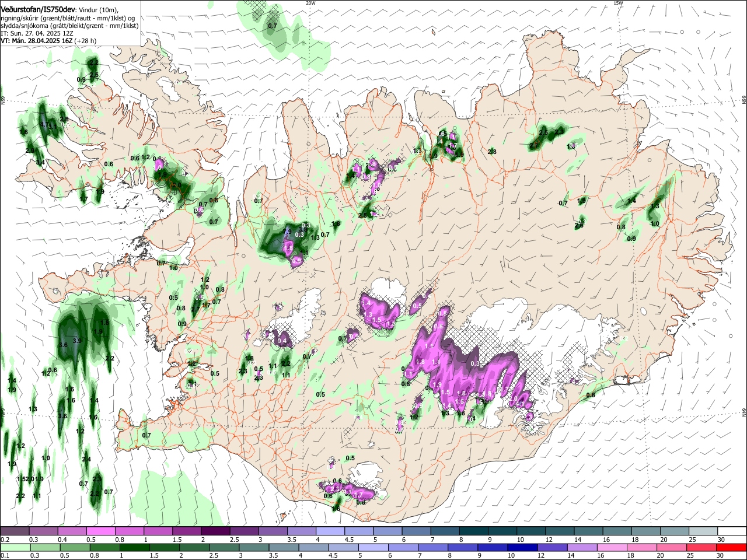Click the '10' label in the snow legend row
The width and height of the screenshot is (747, 560).
coord(520,539)
